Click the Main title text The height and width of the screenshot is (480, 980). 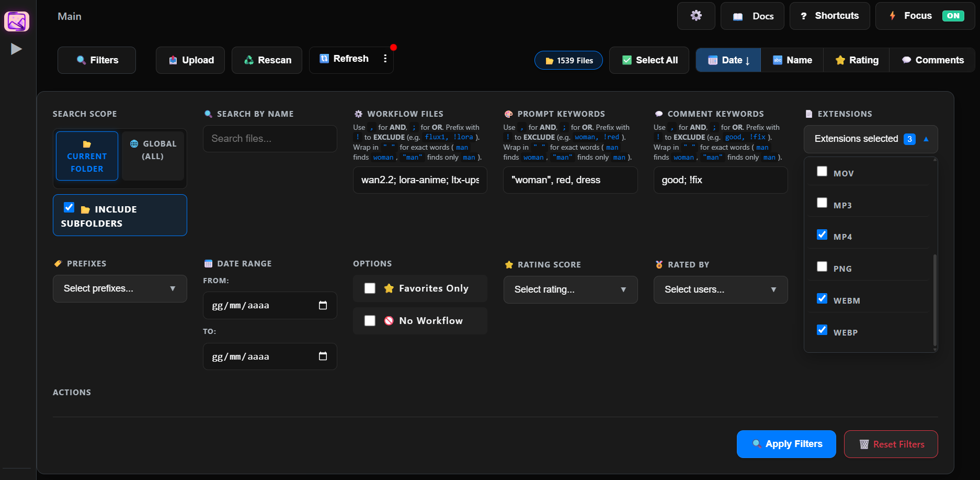point(70,16)
